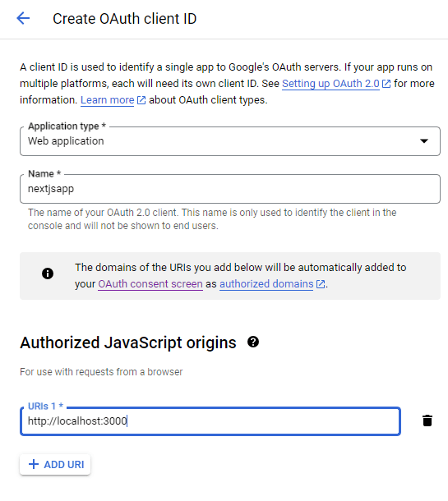This screenshot has width=448, height=501.
Task: Select the Create OAuth client ID title
Action: (124, 19)
